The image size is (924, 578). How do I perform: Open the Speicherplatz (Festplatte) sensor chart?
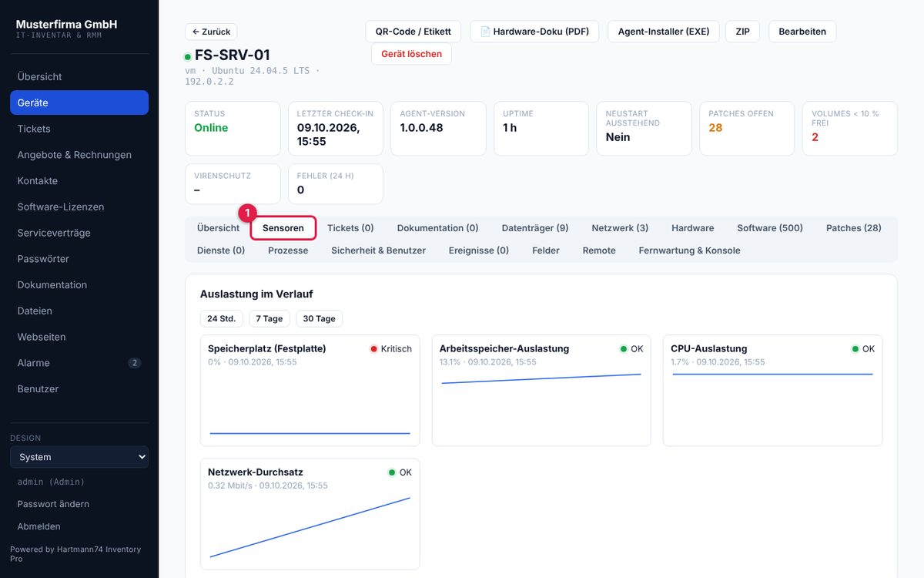click(x=310, y=390)
